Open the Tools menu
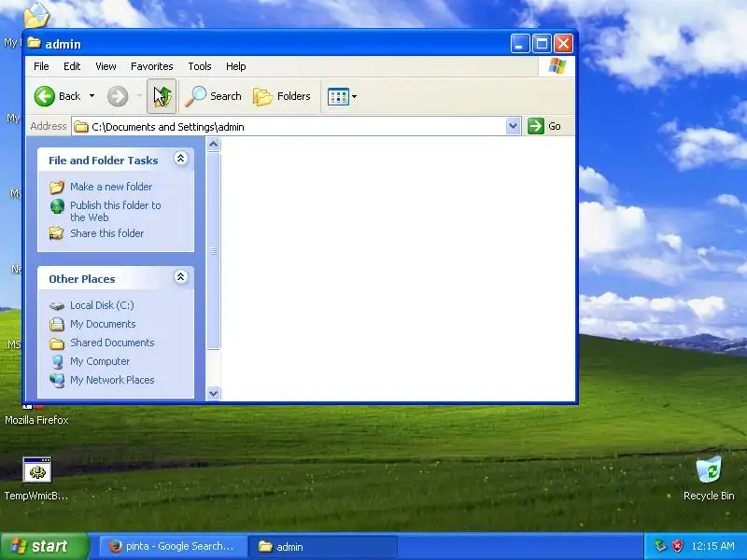Image resolution: width=747 pixels, height=560 pixels. (200, 66)
